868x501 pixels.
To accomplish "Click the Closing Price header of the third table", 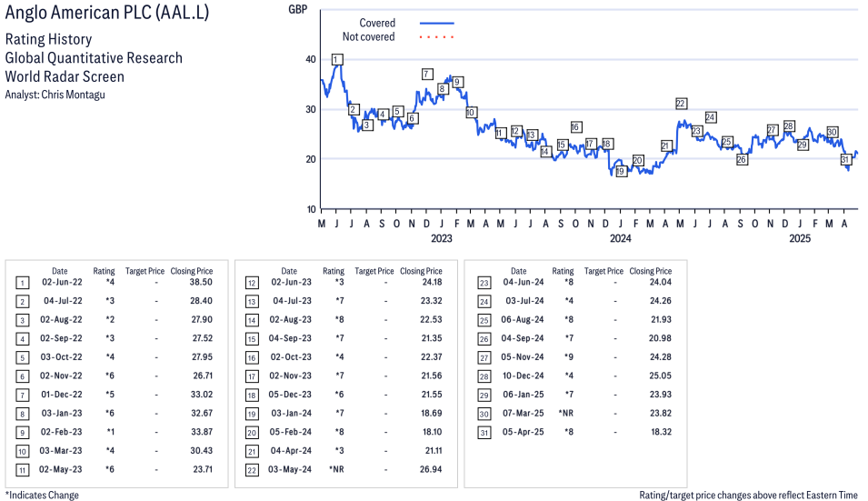I will tap(651, 271).
